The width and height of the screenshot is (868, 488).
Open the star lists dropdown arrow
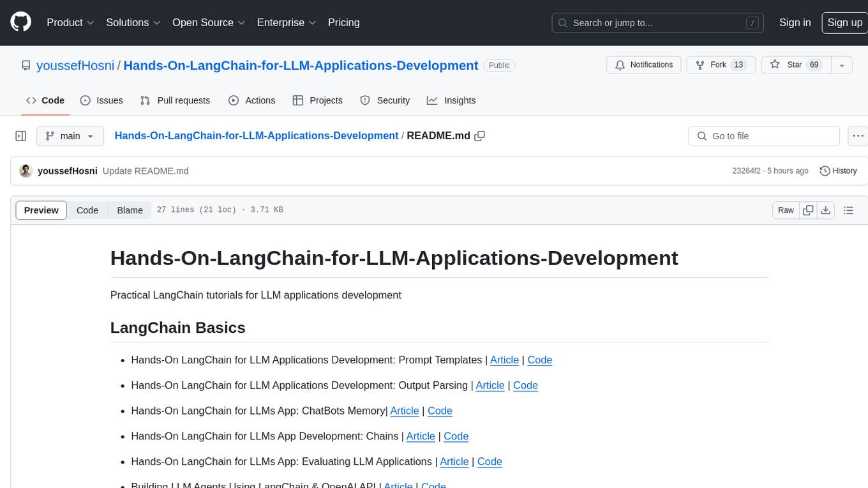click(842, 65)
